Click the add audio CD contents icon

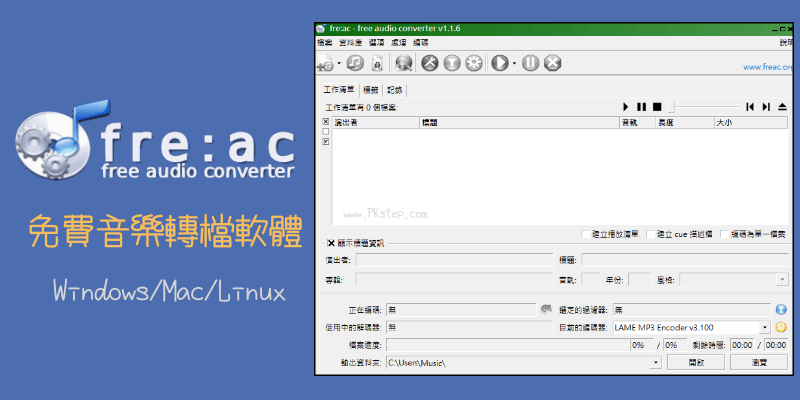point(356,63)
